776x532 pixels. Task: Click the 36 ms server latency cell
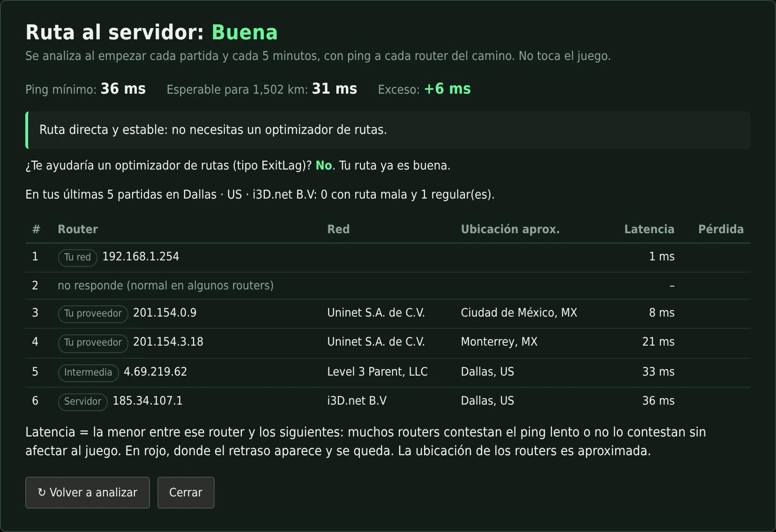click(x=658, y=401)
